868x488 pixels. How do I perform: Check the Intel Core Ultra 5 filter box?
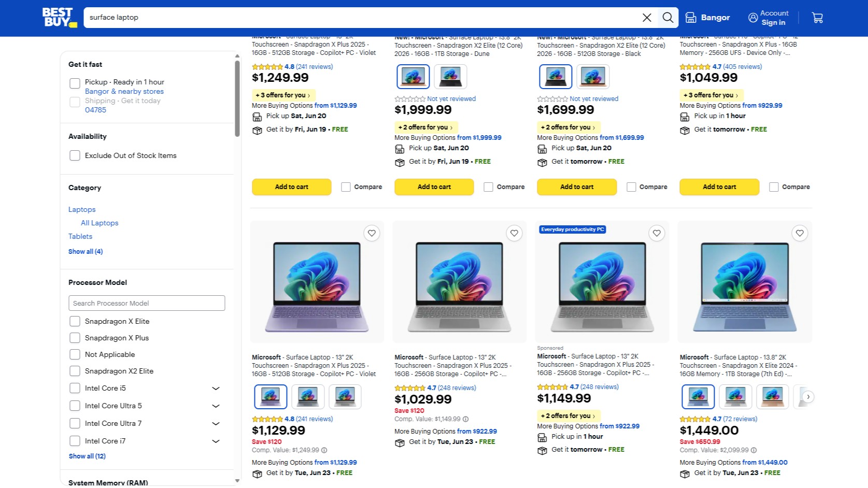point(75,406)
